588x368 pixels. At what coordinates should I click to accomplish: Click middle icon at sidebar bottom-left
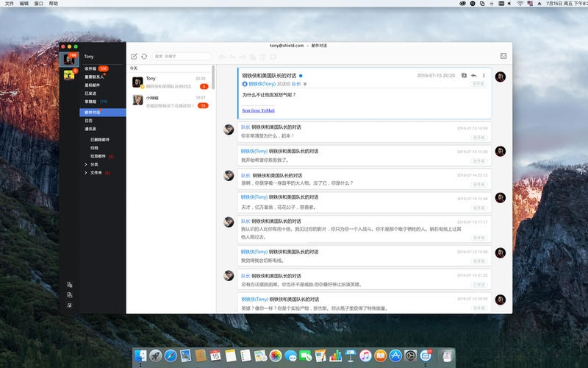click(x=69, y=295)
